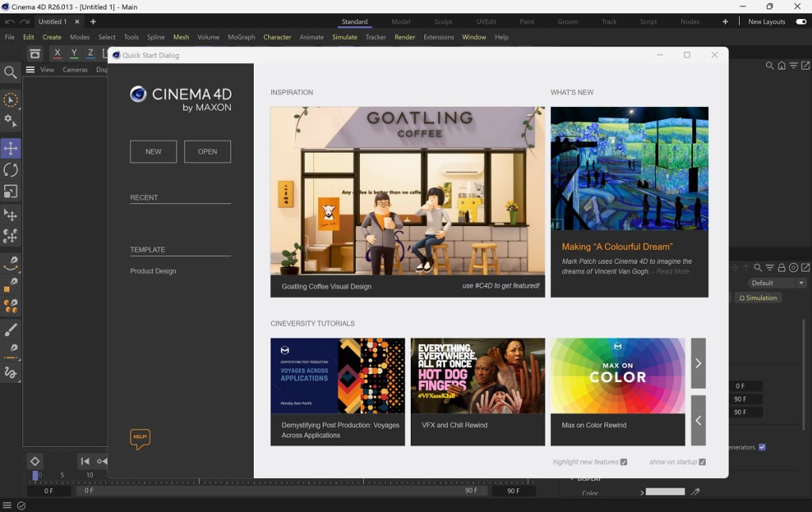Click the Read More link
Viewport: 812px width, 512px height.
pyautogui.click(x=672, y=271)
